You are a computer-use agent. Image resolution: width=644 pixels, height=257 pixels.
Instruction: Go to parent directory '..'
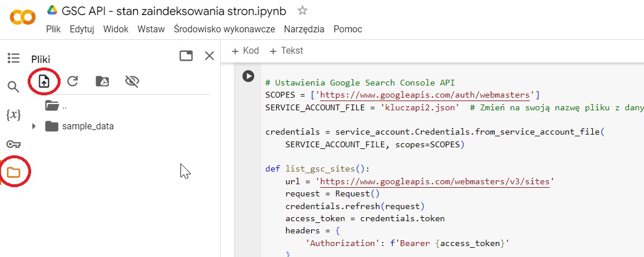[56, 106]
